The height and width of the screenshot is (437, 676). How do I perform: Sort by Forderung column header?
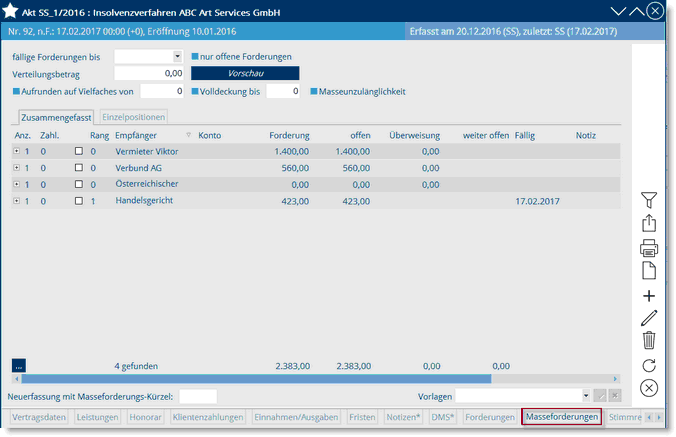[x=289, y=135]
